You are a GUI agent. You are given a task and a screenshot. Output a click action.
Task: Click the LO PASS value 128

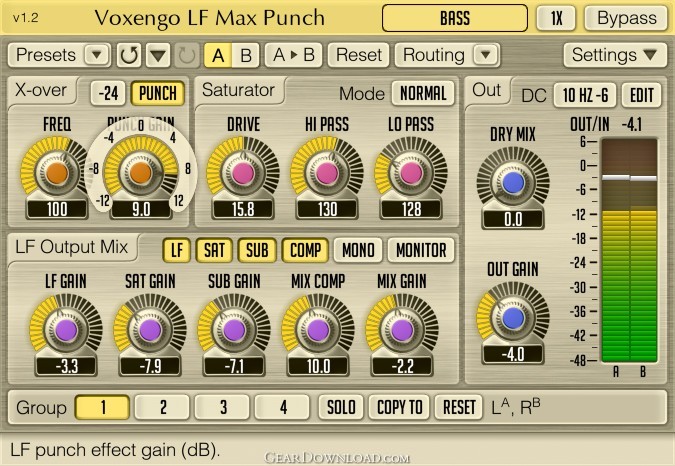(411, 209)
